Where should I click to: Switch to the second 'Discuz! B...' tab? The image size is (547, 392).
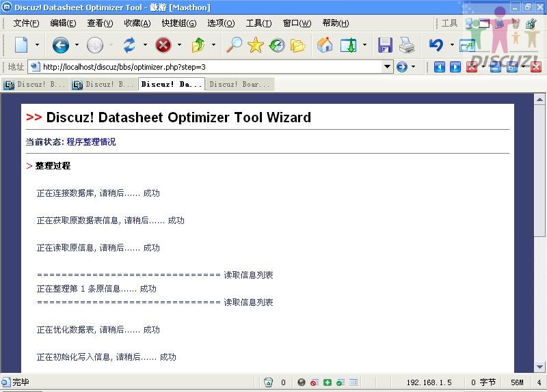click(103, 84)
